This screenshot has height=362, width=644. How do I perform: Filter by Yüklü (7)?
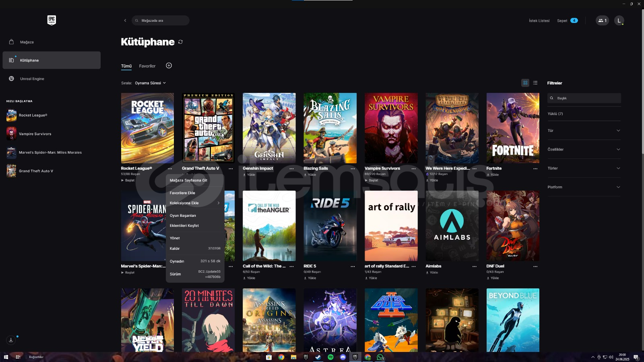click(555, 114)
